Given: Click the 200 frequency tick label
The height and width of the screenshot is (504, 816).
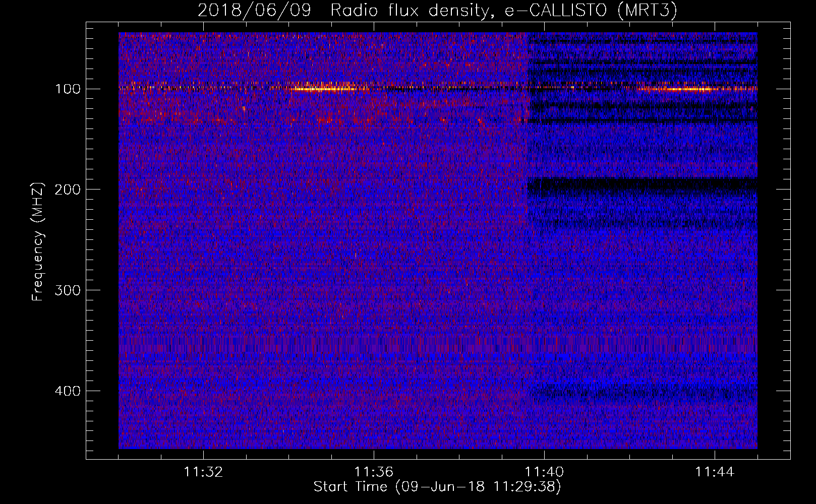Looking at the screenshot, I should (x=68, y=190).
